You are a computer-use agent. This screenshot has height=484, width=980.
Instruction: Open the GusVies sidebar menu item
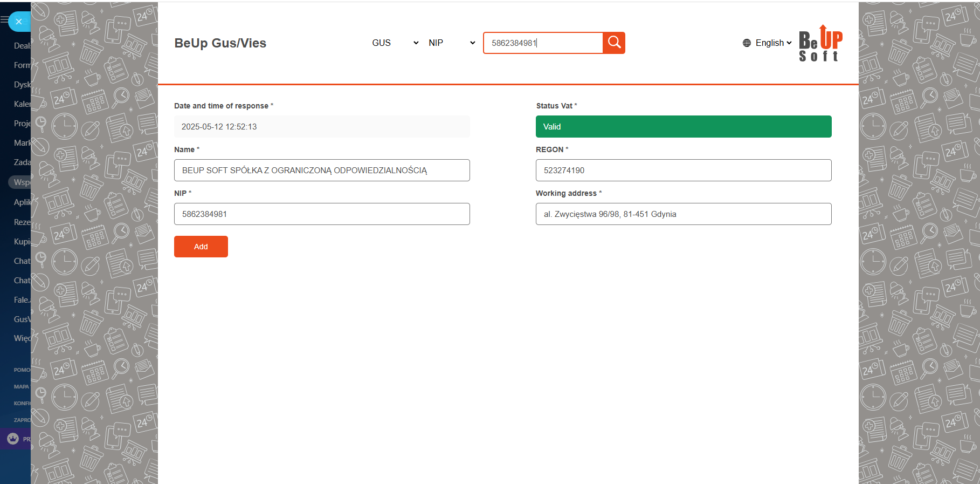[x=22, y=319]
